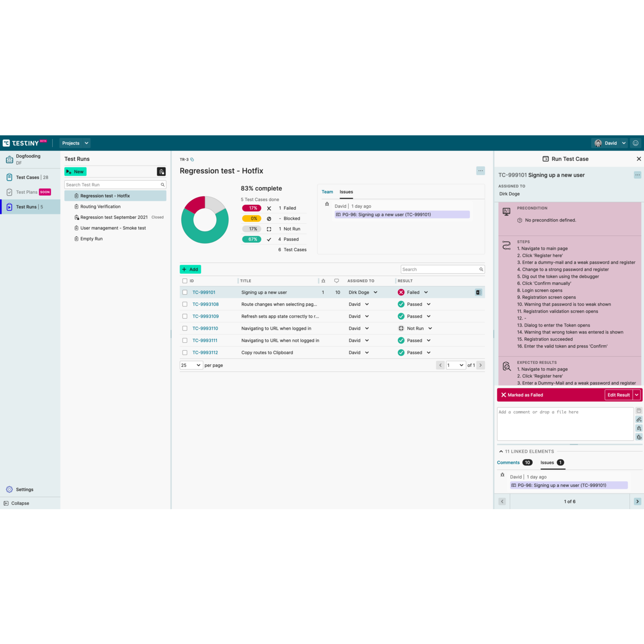Toggle closed test runs filter icon
This screenshot has width=644, height=644.
click(161, 172)
